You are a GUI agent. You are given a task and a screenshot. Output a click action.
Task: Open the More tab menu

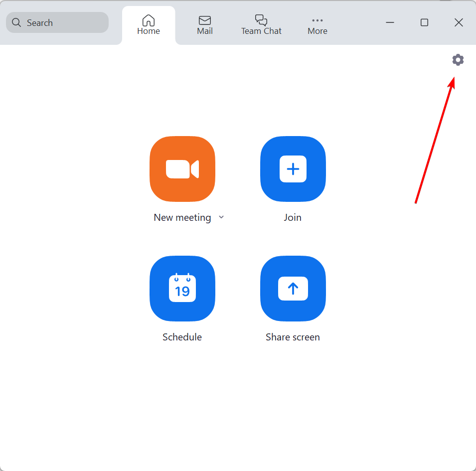click(x=317, y=26)
